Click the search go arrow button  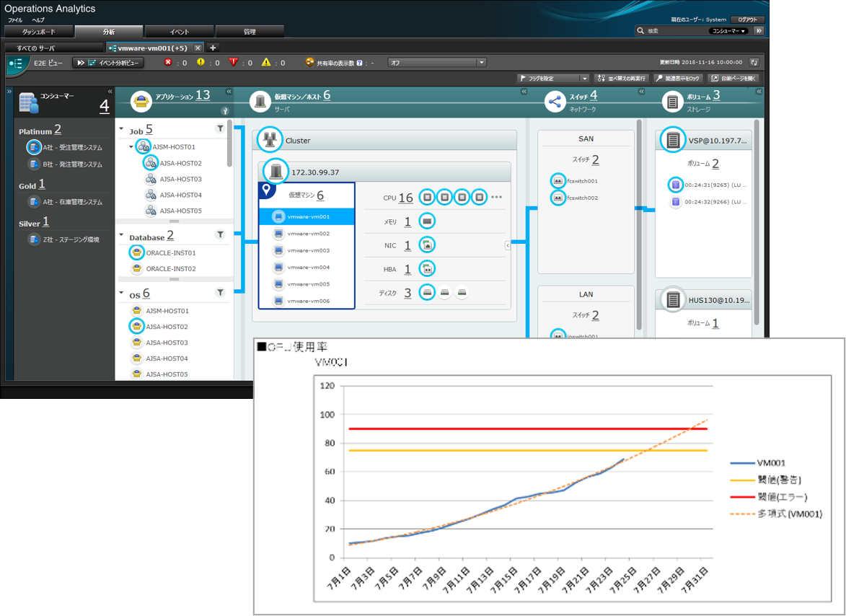click(x=759, y=31)
